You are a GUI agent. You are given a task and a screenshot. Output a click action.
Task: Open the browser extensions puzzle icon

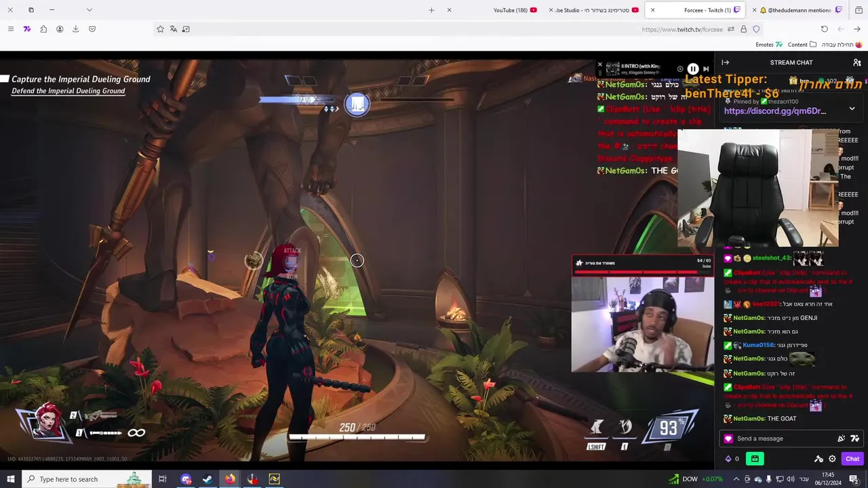(43, 29)
